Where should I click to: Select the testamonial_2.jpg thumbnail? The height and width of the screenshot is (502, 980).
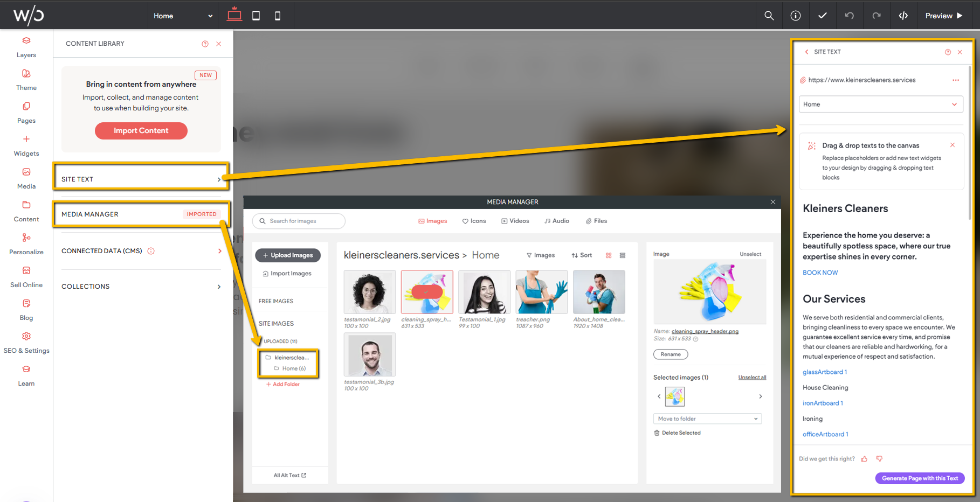(x=370, y=292)
